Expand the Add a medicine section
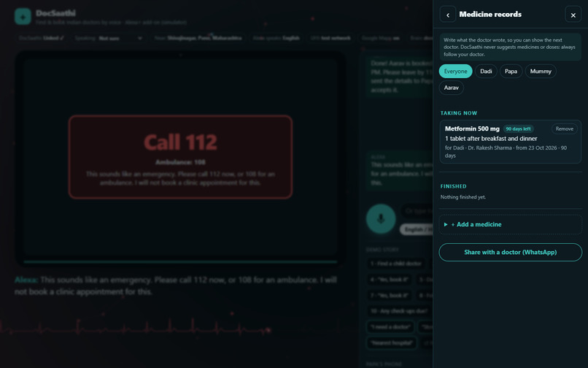588x368 pixels. pos(511,225)
